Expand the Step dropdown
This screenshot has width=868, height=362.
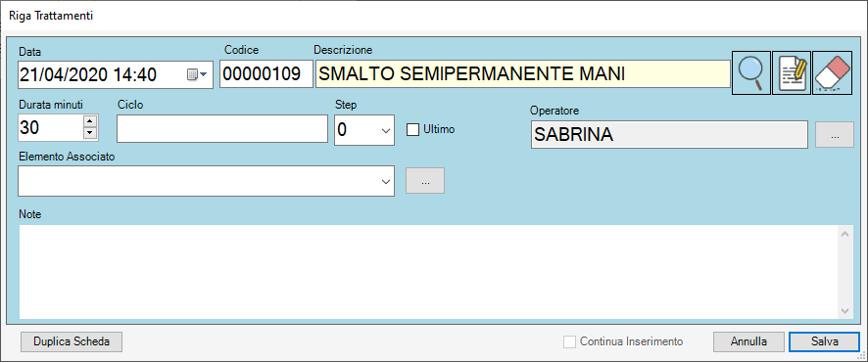385,130
